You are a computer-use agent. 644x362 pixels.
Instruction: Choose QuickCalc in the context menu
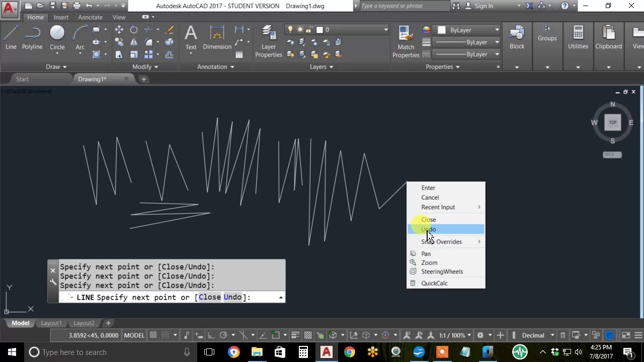tap(446, 283)
